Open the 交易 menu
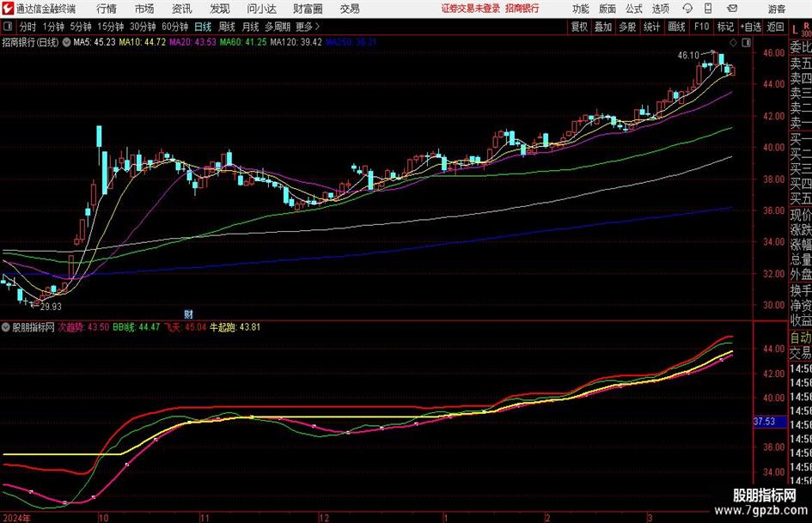Viewport: 812px width, 523px height. pyautogui.click(x=350, y=9)
